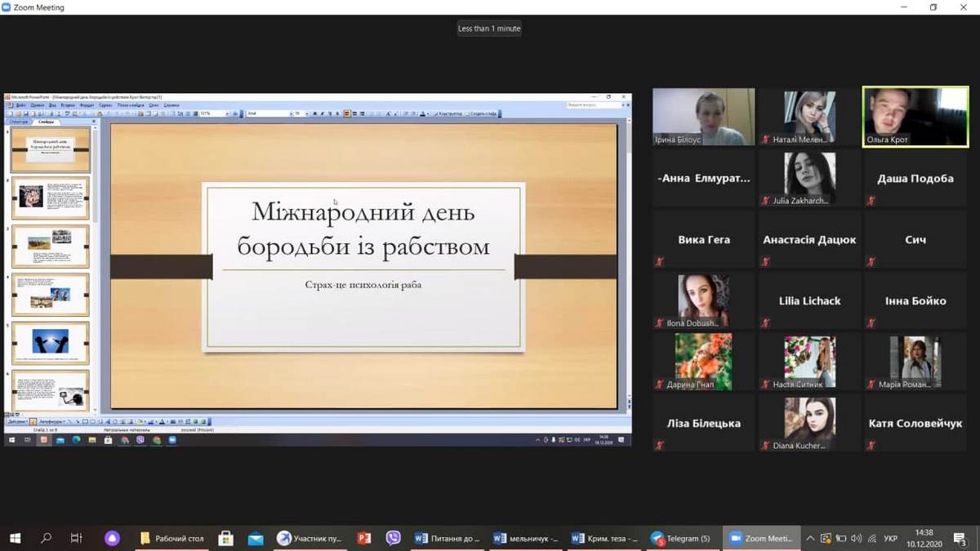
Task: Select the third slide thumbnail in panel
Action: [51, 246]
